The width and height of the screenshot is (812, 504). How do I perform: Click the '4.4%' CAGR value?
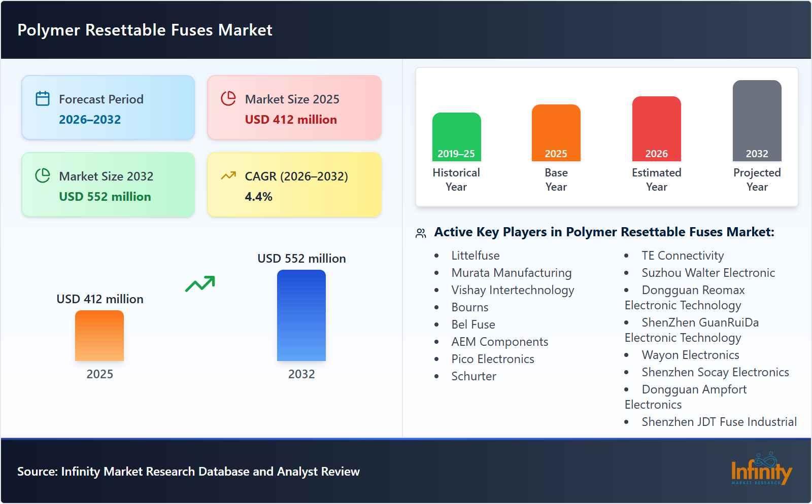tap(258, 197)
